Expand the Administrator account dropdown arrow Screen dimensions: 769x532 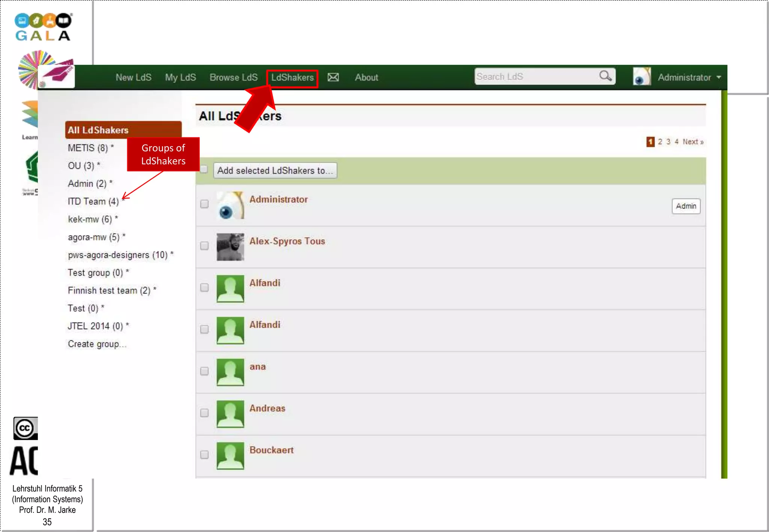pos(719,77)
